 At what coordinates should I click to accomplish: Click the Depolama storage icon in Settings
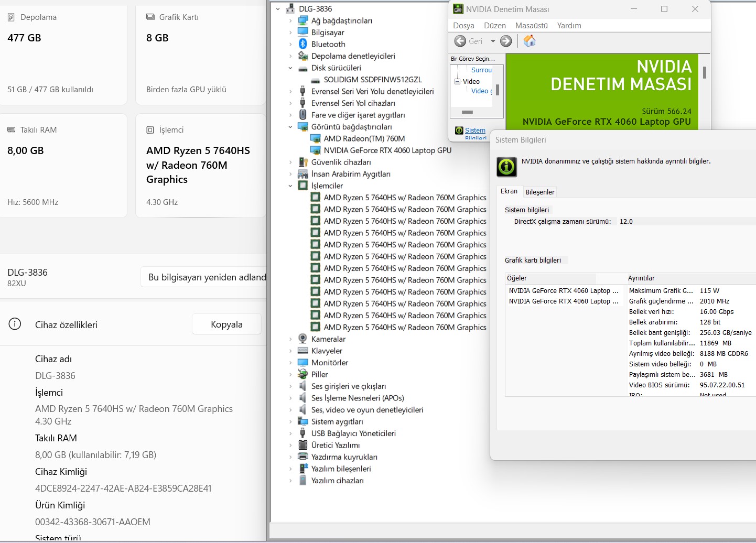coord(11,17)
